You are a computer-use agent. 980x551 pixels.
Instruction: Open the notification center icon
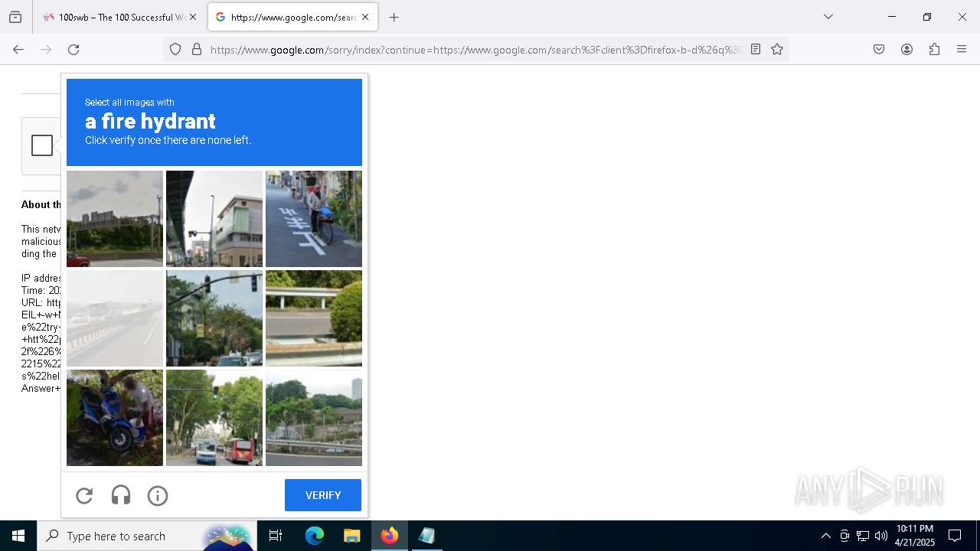click(x=955, y=536)
